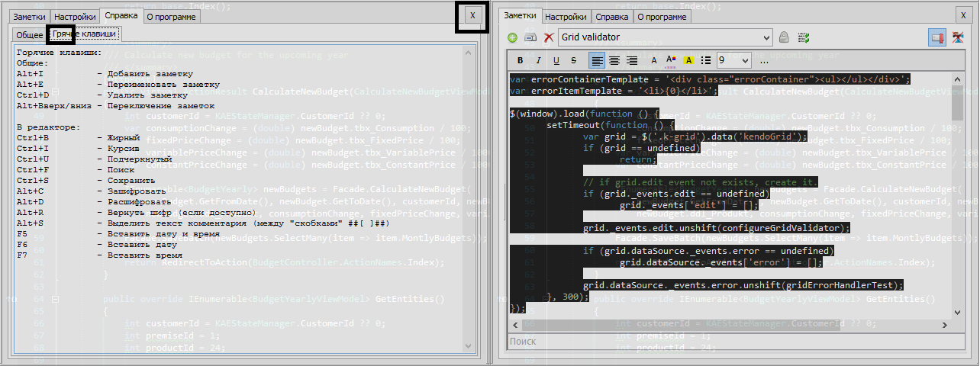Click the padlock encrypt icon
This screenshot has height=366, width=980.
click(x=784, y=37)
